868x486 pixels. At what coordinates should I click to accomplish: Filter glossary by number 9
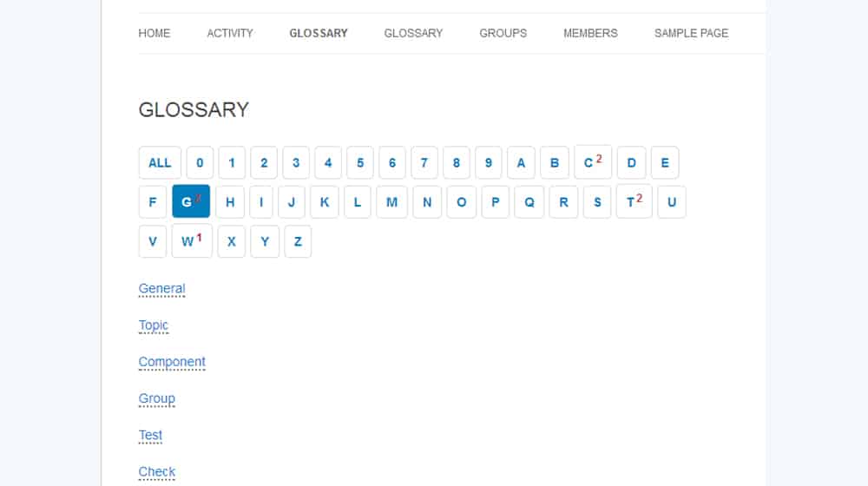(x=488, y=163)
